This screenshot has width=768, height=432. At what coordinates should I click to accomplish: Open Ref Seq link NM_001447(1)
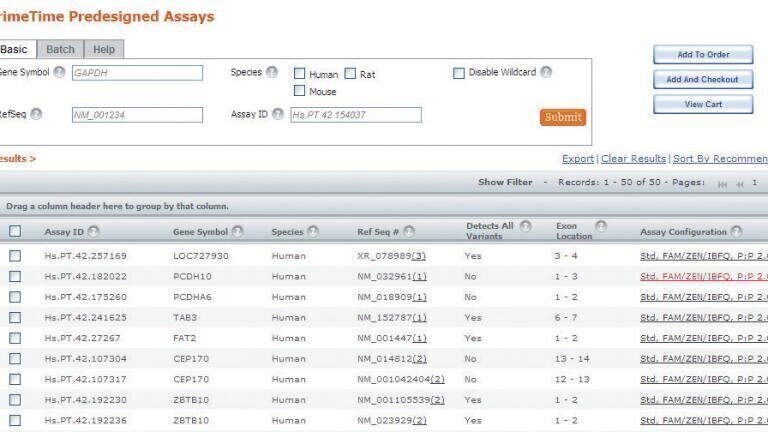[x=391, y=338]
